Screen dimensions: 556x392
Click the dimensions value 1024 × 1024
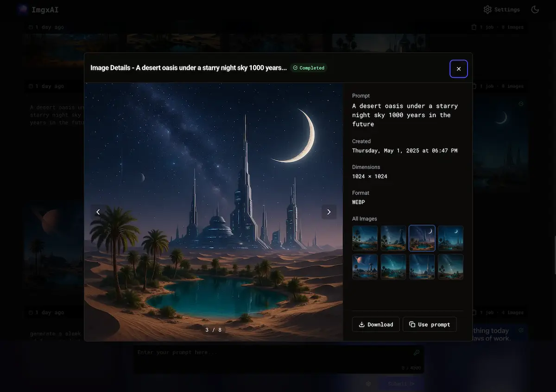coord(370,176)
